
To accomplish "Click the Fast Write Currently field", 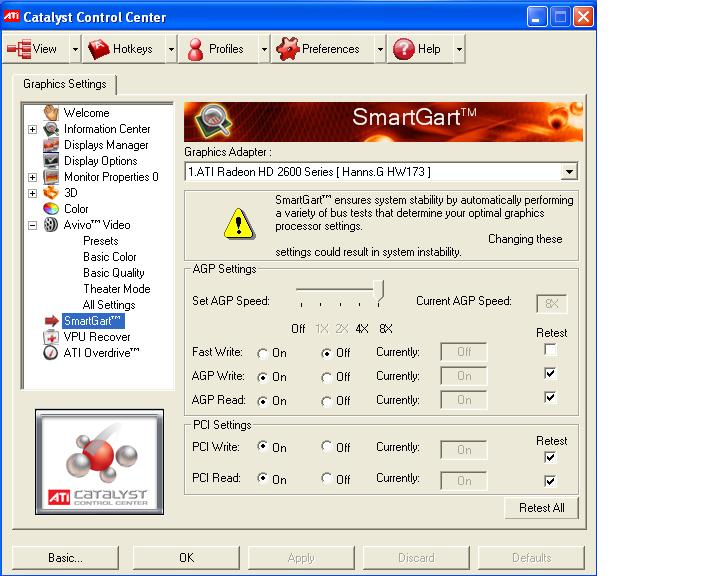I will [x=463, y=352].
